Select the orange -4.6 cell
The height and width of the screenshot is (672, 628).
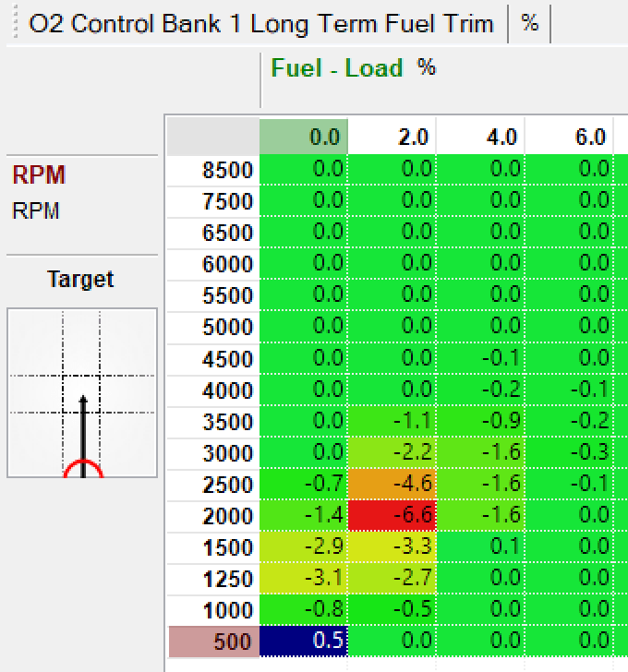point(392,484)
